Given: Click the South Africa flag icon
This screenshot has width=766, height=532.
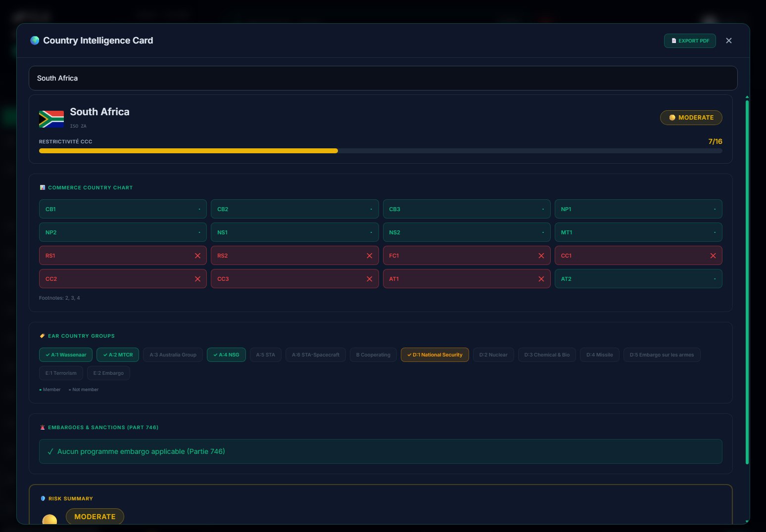Looking at the screenshot, I should click(51, 119).
